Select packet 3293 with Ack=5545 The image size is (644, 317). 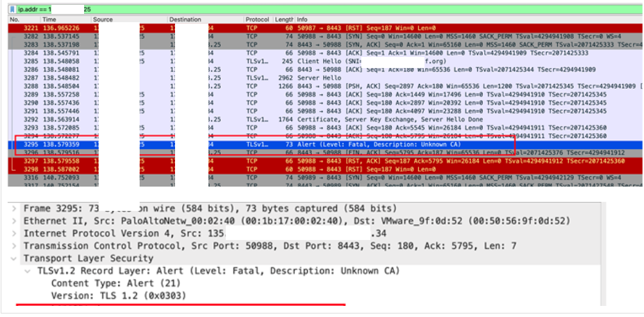[x=325, y=128]
